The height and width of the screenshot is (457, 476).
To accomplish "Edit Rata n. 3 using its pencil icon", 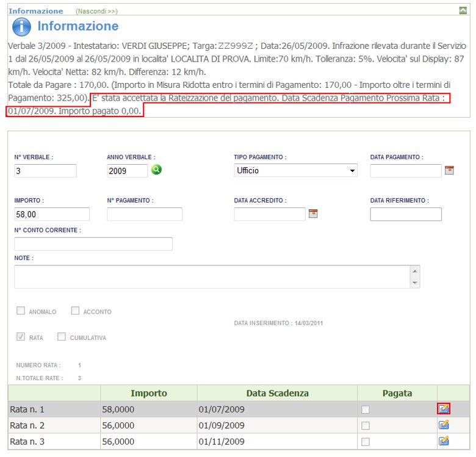I will pyautogui.click(x=444, y=441).
